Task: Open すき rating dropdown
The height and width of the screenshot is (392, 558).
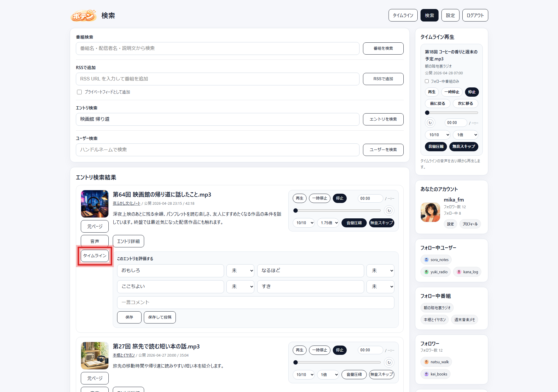Action: coord(380,287)
